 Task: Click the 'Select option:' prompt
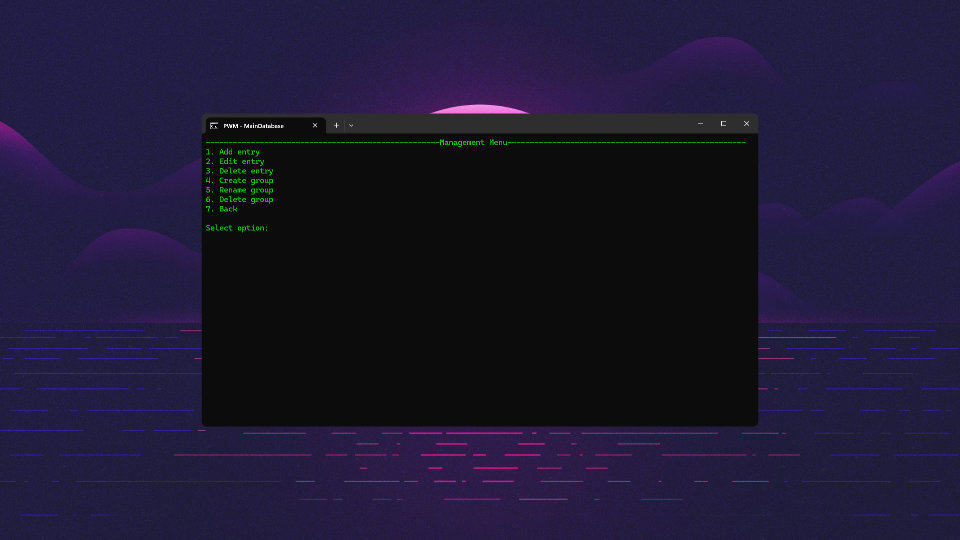click(x=237, y=228)
